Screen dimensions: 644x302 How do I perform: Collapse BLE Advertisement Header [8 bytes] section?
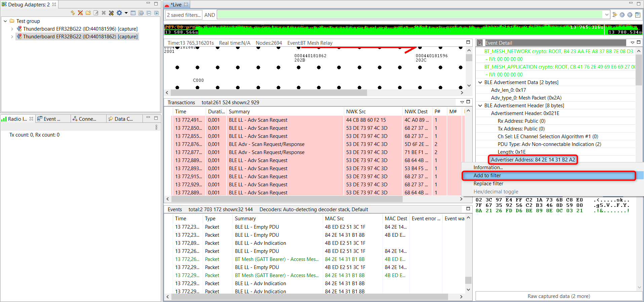tap(480, 106)
